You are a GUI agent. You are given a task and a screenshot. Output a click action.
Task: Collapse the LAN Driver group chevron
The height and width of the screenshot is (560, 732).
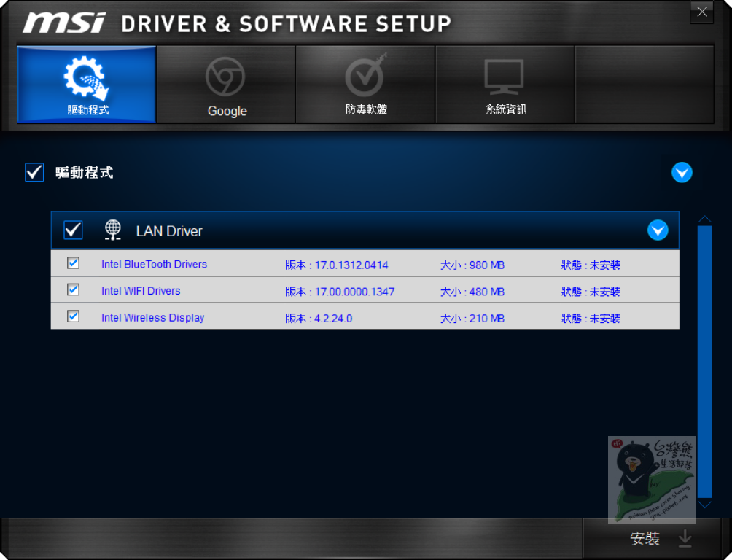[658, 230]
